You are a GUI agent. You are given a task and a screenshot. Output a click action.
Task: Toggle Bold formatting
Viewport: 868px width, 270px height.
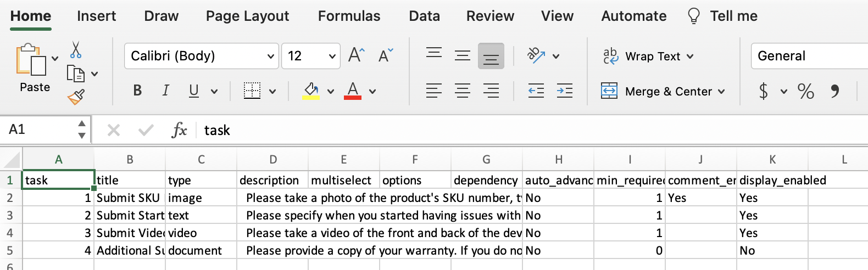(137, 91)
